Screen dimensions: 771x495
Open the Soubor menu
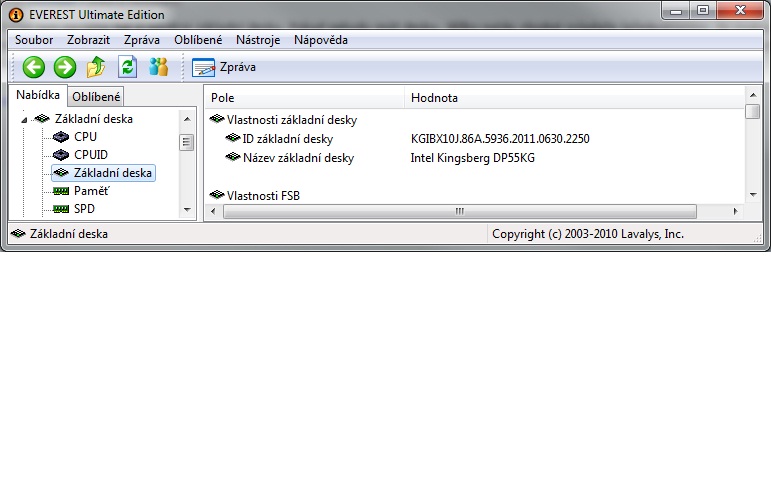point(34,40)
